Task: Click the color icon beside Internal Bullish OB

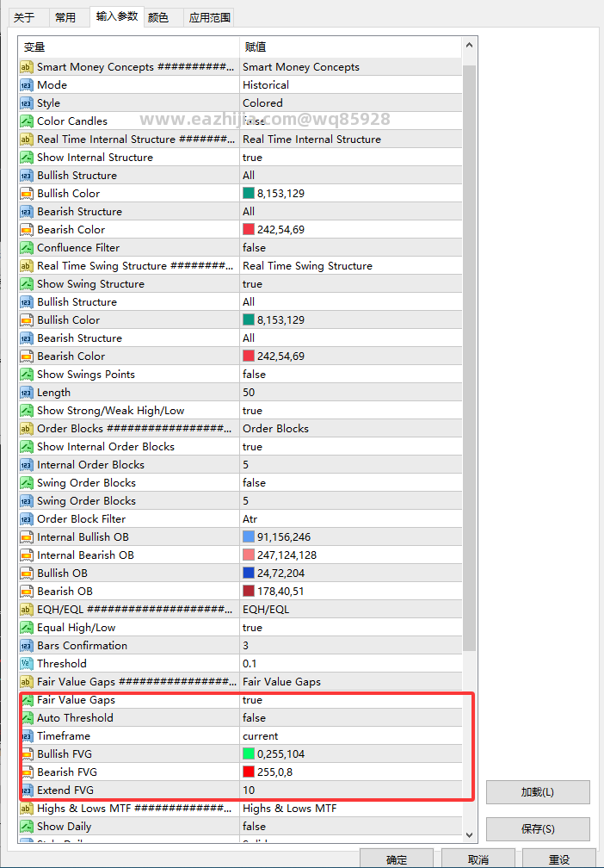Action: pyautogui.click(x=27, y=537)
